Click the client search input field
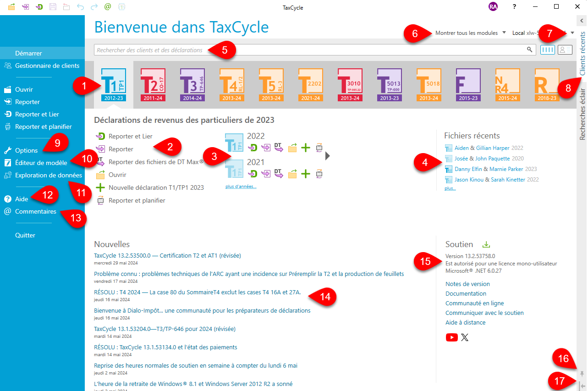Screen dimensions: 588x391 309,50
